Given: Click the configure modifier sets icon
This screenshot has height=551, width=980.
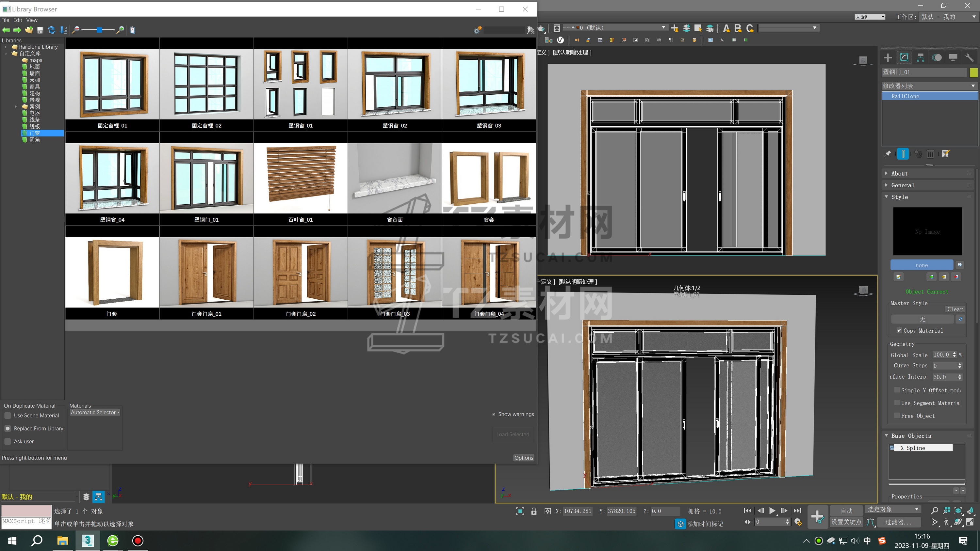Looking at the screenshot, I should pyautogui.click(x=946, y=154).
